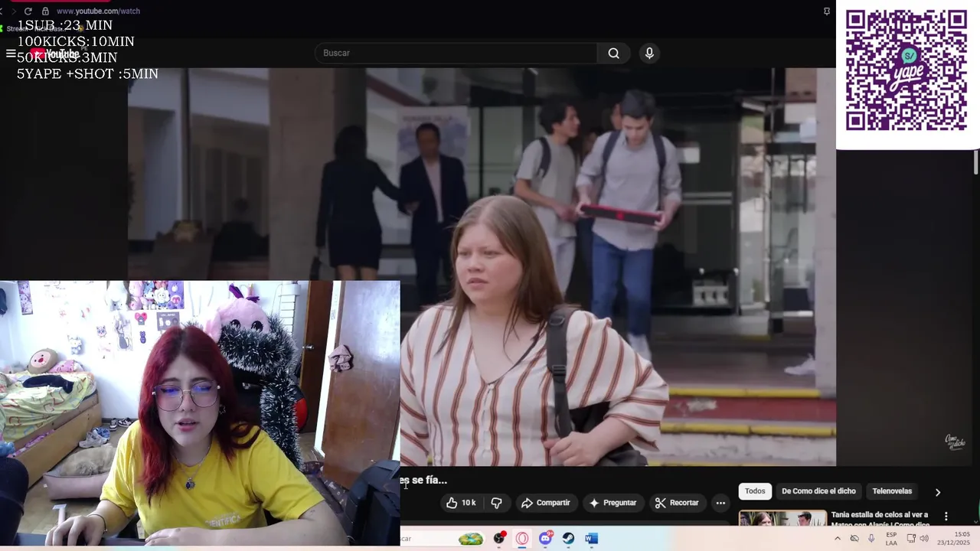The width and height of the screenshot is (980, 551).
Task: Show more filter chips with right chevron
Action: tap(937, 492)
